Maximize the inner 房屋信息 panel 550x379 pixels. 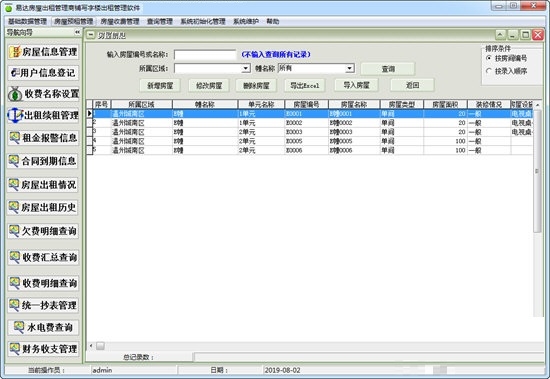click(x=525, y=35)
